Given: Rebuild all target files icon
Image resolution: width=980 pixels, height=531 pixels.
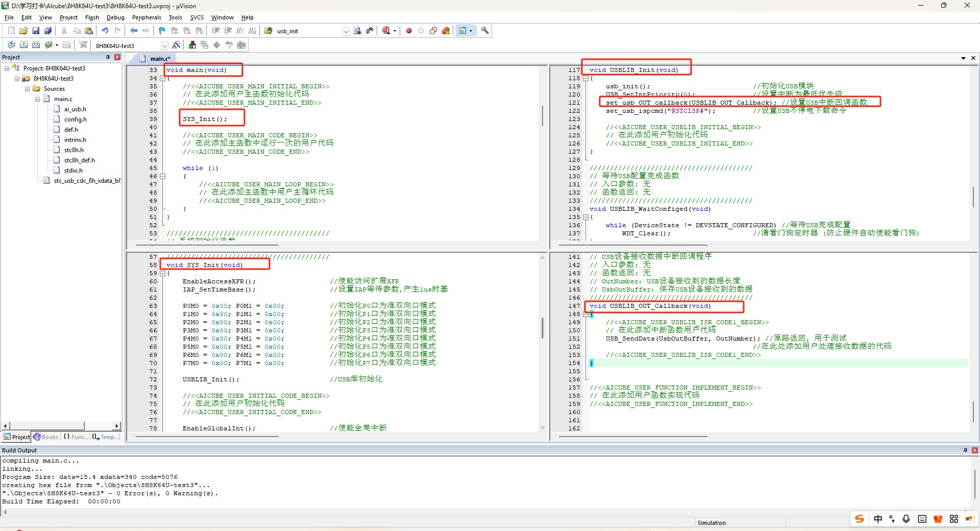Looking at the screenshot, I should coord(36,45).
